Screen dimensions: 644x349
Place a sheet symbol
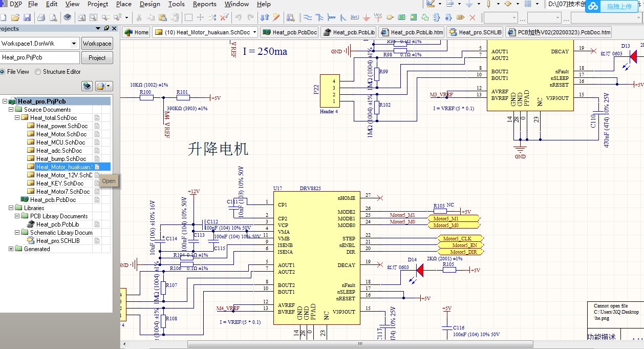pos(402,17)
